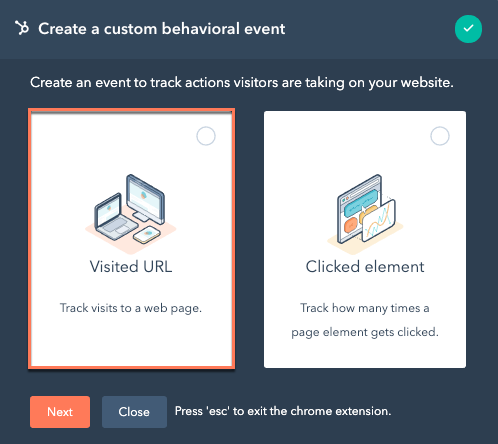Click 'Track visits to a web page.' text
Screen dimensions: 498x444
pos(131,308)
